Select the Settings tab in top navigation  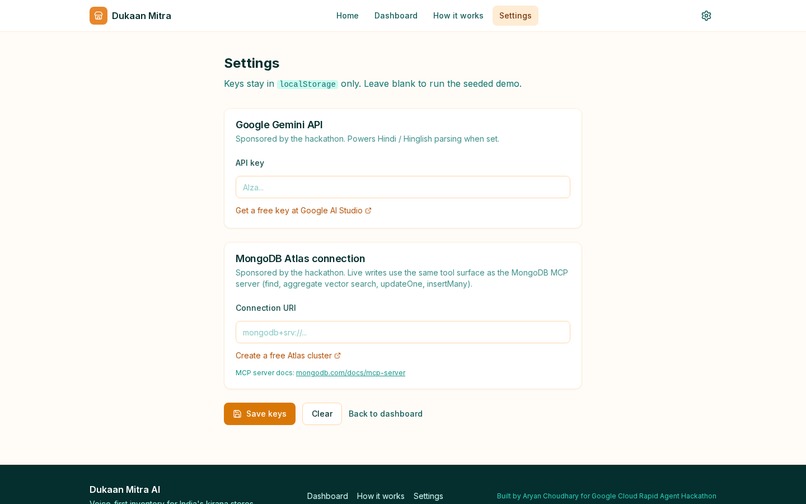pos(515,15)
